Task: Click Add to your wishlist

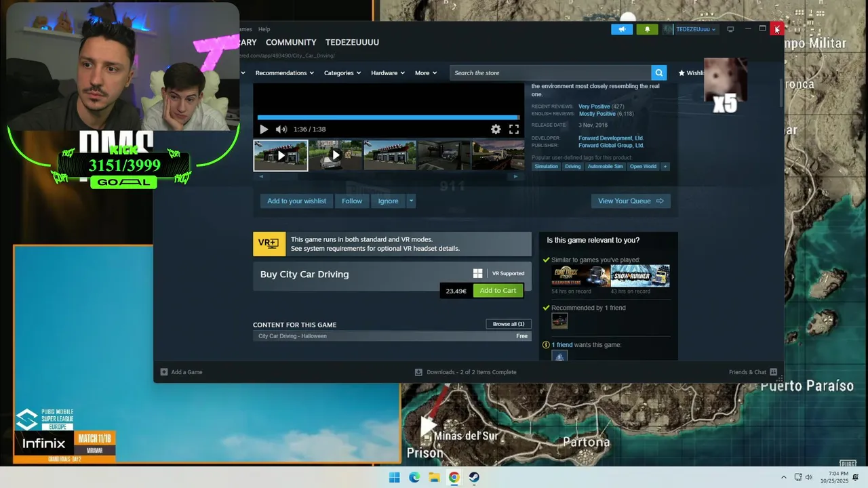Action: click(296, 201)
